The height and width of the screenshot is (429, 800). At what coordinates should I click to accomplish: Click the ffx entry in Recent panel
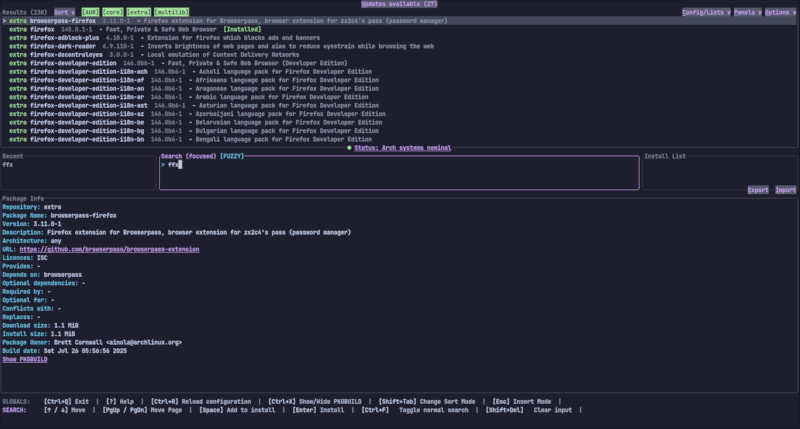pos(8,165)
